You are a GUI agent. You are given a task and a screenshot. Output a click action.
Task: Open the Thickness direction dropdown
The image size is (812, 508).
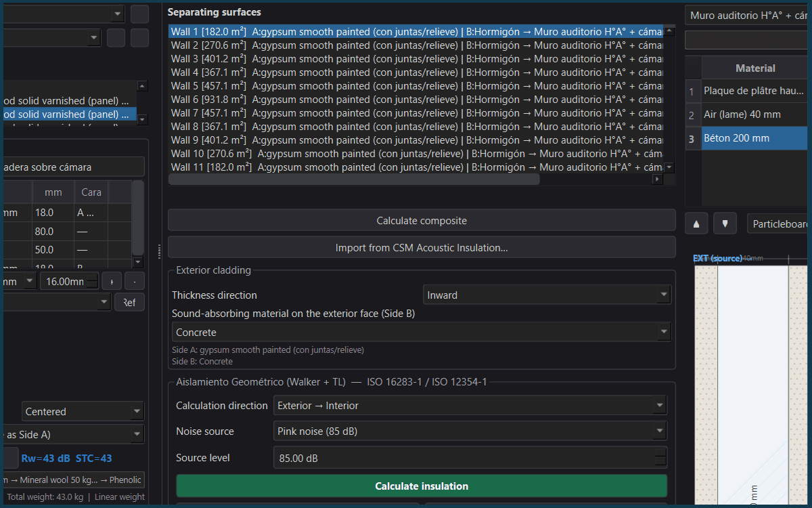coord(547,295)
